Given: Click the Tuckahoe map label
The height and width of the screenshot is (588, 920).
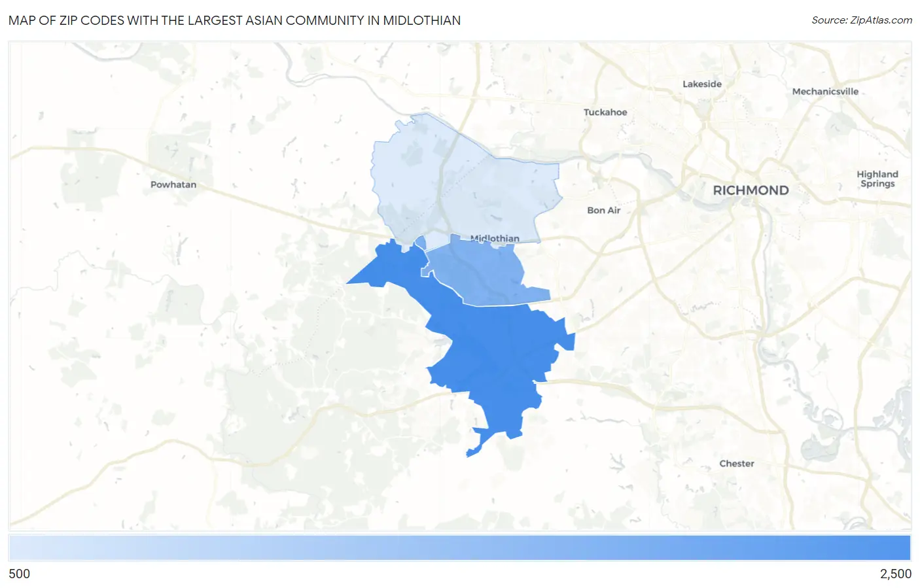Looking at the screenshot, I should 605,112.
